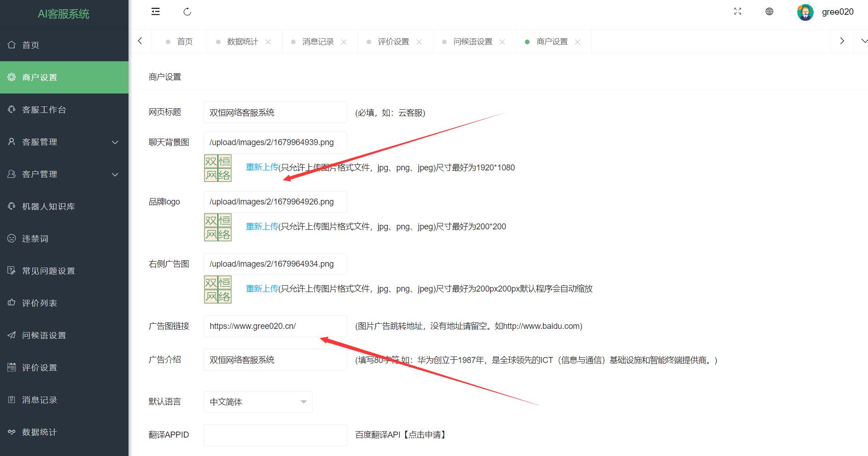Image resolution: width=868 pixels, height=456 pixels.
Task: Click the person icon beside 客服管理
Action: pos(12,141)
